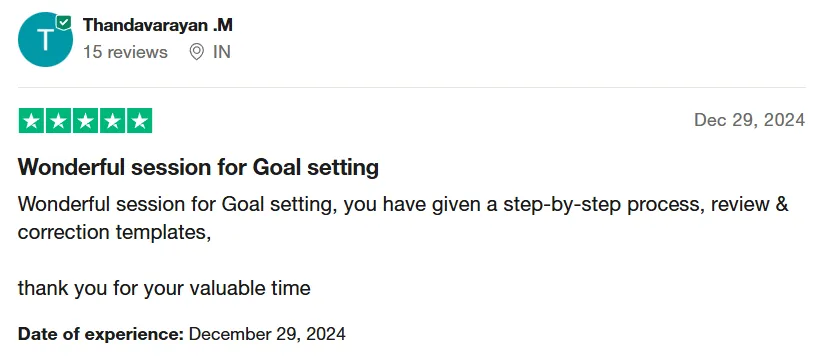This screenshot has height=363, width=821.
Task: Open reviewer Thandavarayan .M's profile name
Action: pyautogui.click(x=158, y=25)
